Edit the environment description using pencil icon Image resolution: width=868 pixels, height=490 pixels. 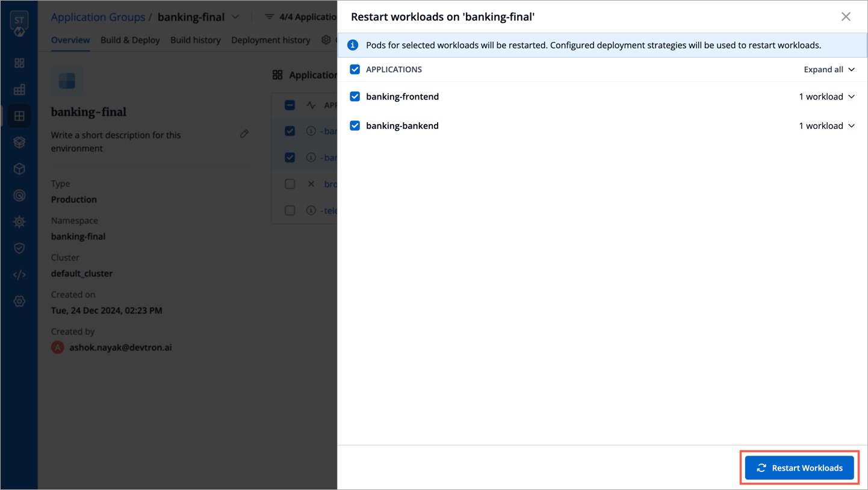pyautogui.click(x=244, y=134)
